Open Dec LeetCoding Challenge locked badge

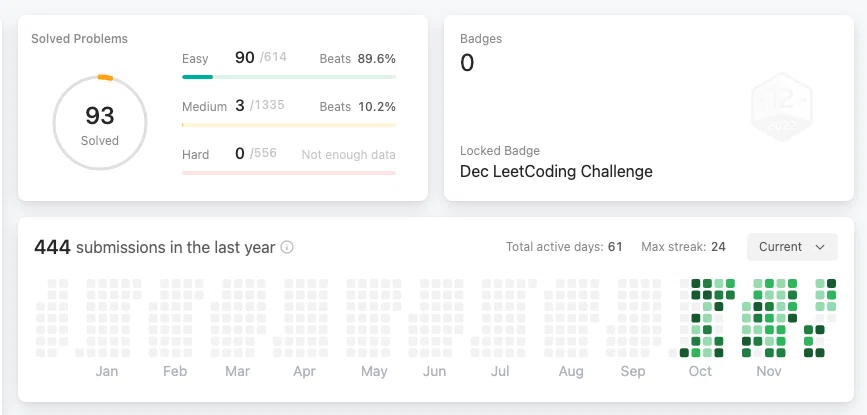pyautogui.click(x=556, y=171)
